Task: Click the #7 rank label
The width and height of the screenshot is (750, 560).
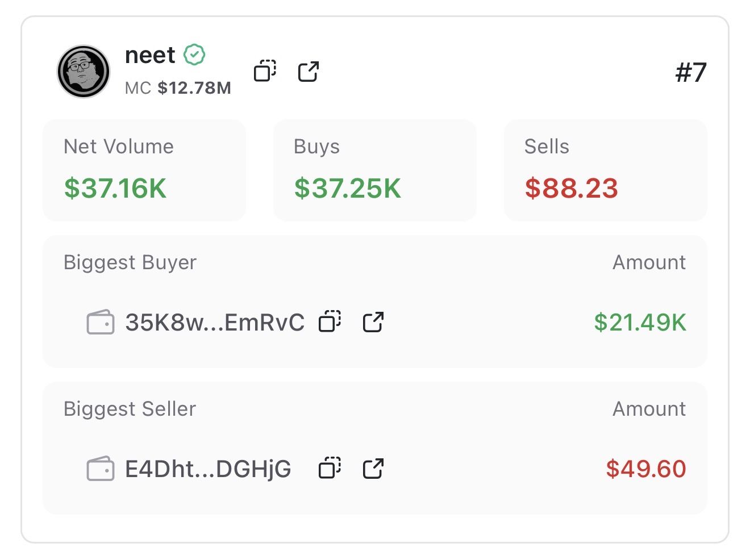Action: tap(690, 72)
